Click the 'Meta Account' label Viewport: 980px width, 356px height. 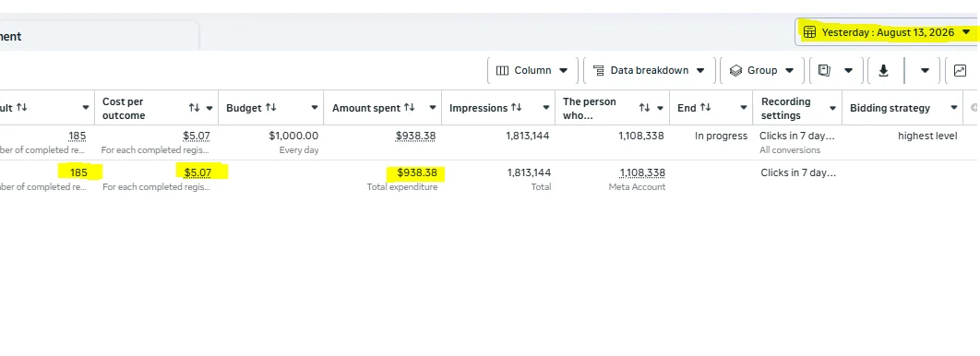click(637, 186)
